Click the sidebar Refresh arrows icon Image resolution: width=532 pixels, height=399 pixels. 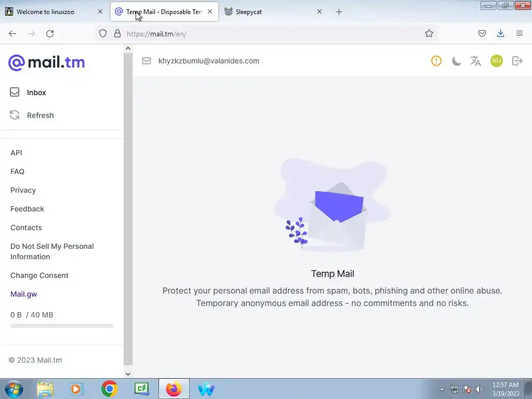(x=15, y=115)
